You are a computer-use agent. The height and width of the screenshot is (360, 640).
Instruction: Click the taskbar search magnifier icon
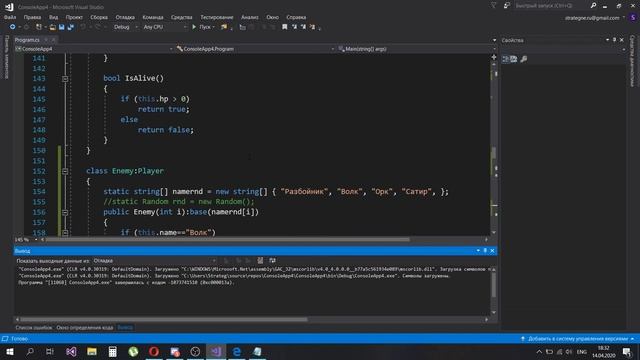click(30, 351)
